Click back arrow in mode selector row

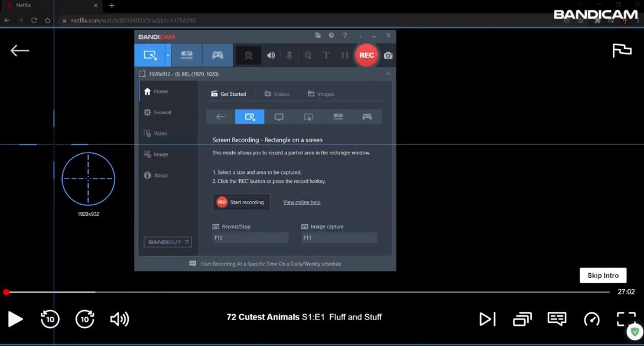click(220, 117)
